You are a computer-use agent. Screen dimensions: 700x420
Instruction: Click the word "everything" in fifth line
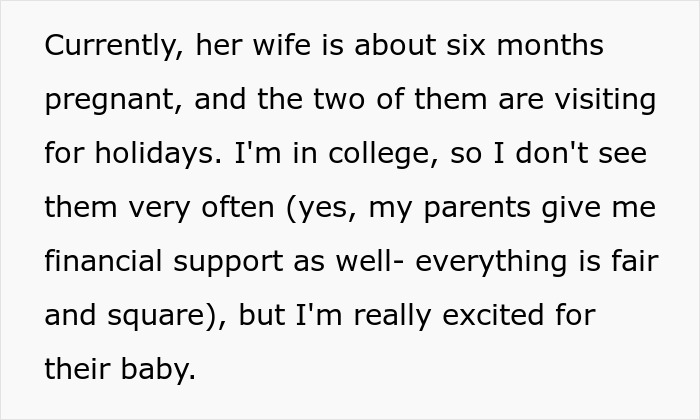(491, 263)
